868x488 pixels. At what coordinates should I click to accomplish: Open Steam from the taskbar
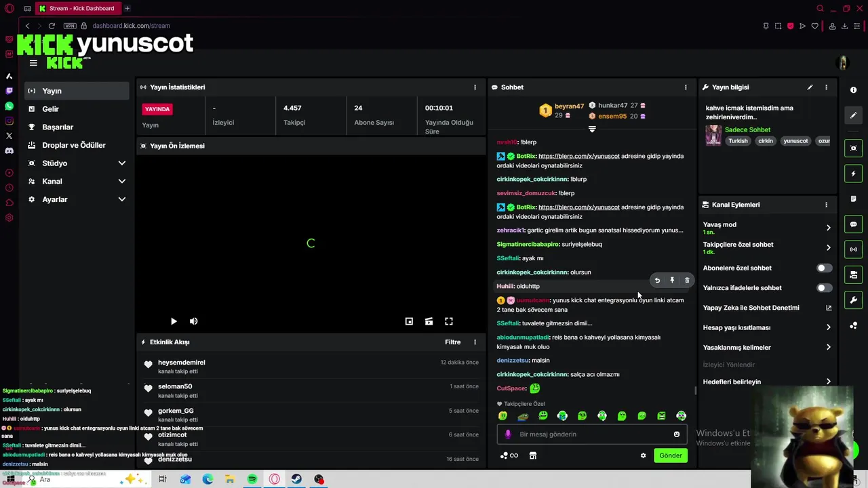tap(296, 479)
